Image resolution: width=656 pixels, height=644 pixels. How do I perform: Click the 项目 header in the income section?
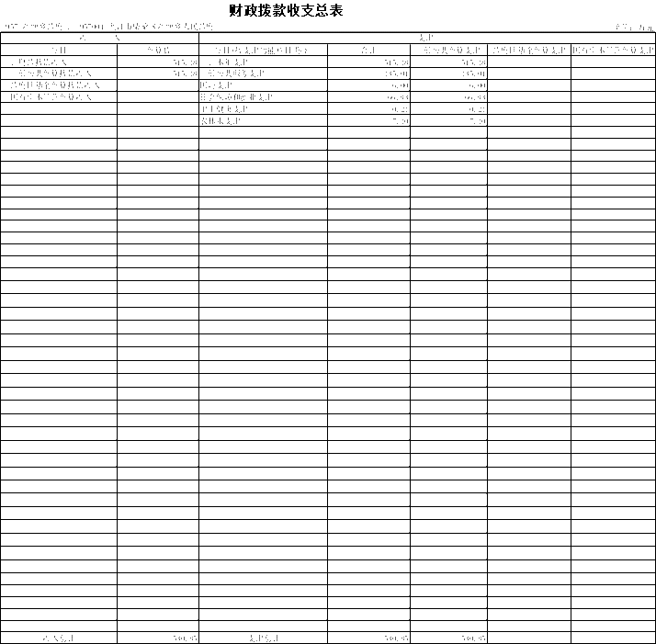pyautogui.click(x=59, y=50)
